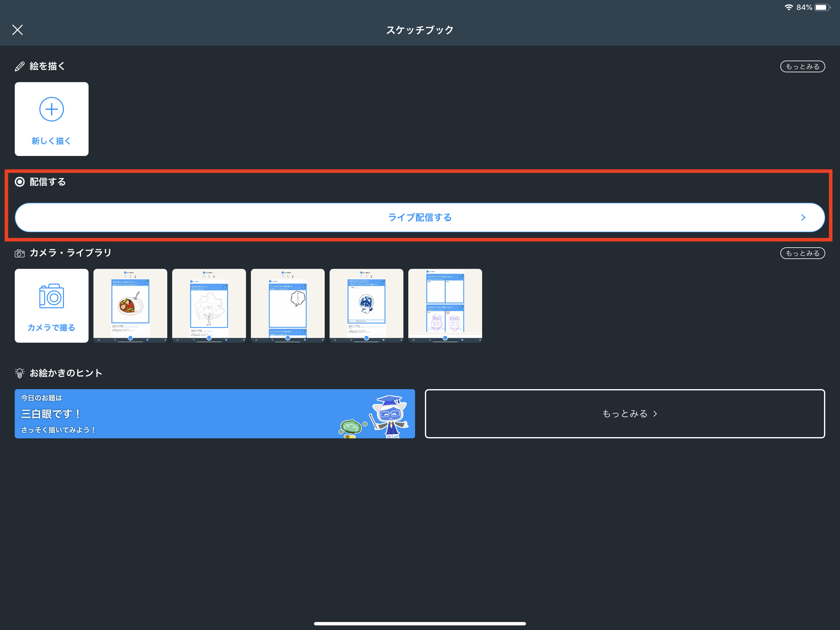
Task: Close the Sketchbook screen with X
Action: 18,30
